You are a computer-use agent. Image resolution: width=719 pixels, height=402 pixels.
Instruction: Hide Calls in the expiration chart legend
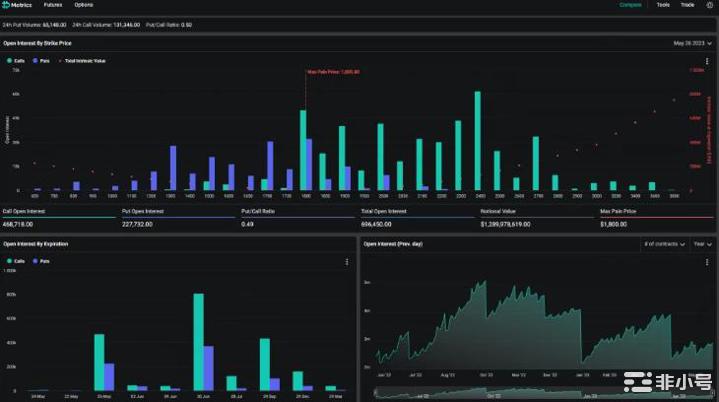[14, 262]
